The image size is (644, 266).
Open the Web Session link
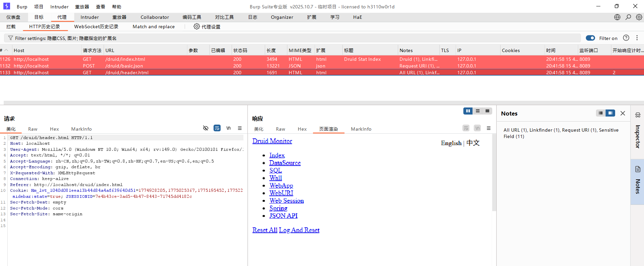[287, 201]
